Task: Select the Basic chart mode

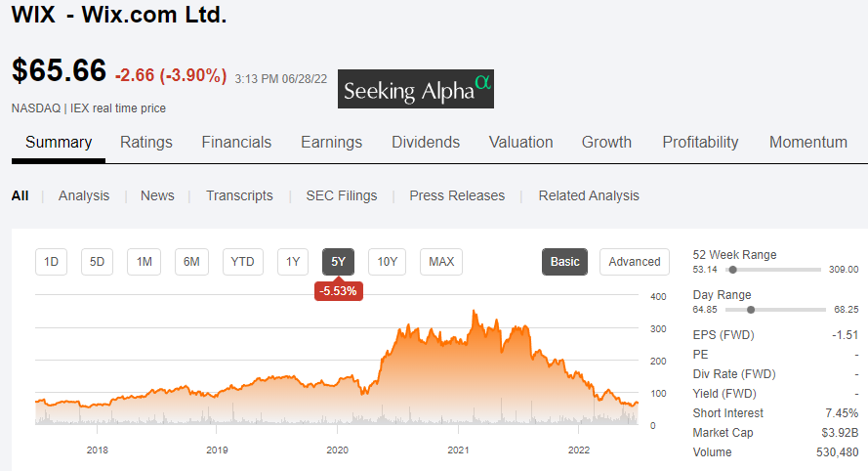Action: pos(564,262)
